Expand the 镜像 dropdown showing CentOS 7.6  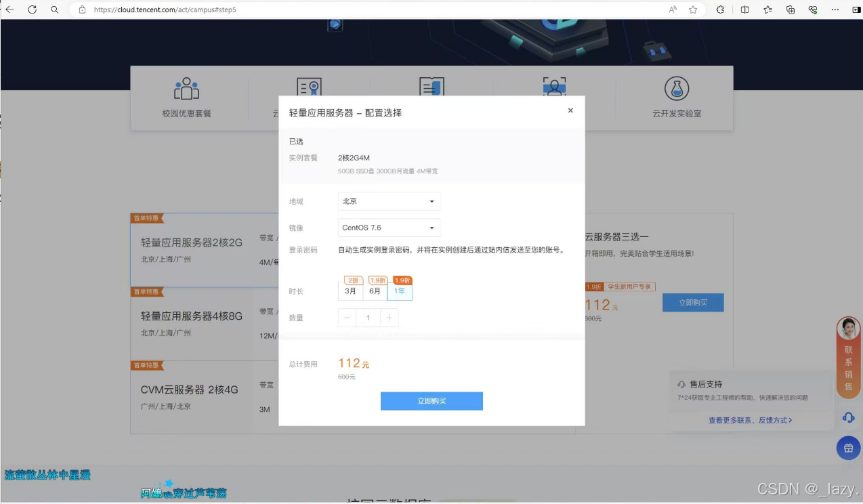pyautogui.click(x=390, y=228)
